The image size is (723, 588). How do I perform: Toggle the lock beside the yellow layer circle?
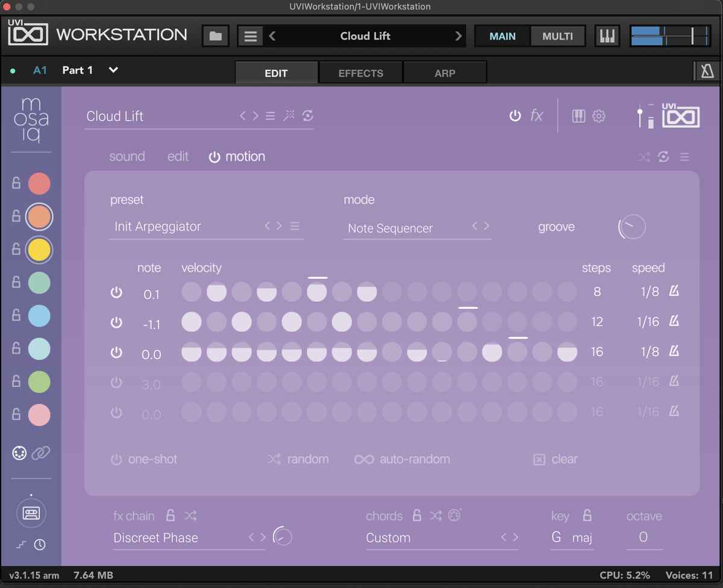point(16,249)
